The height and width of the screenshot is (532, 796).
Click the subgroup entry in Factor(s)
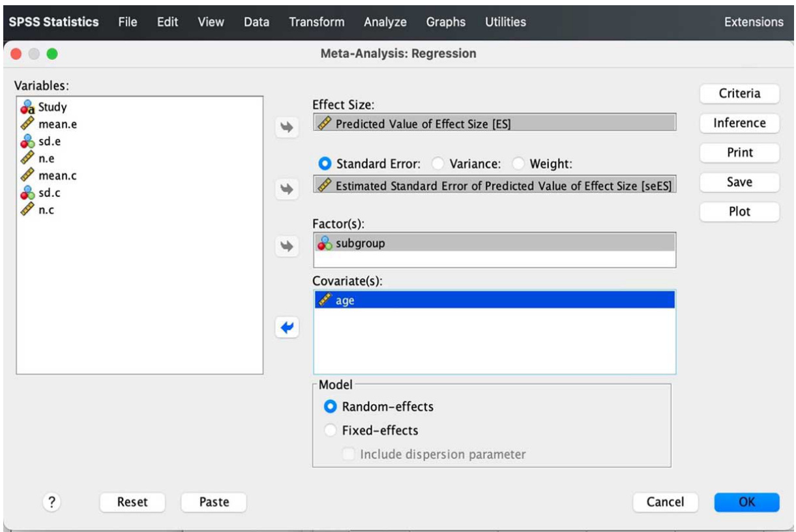point(495,243)
